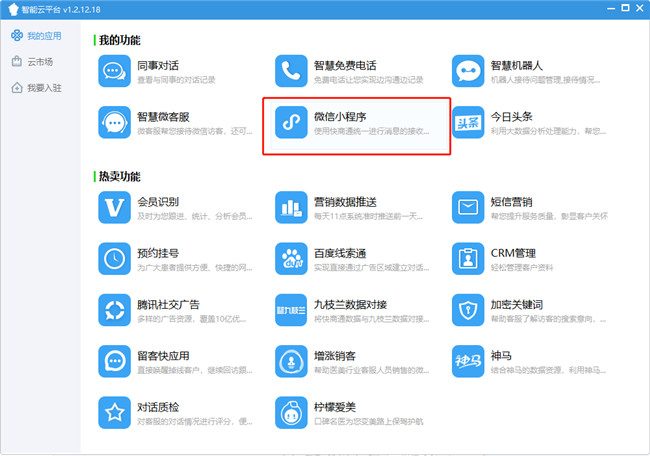This screenshot has height=456, width=650.
Task: Launch the 微信小程序 mini program icon
Action: pyautogui.click(x=292, y=122)
